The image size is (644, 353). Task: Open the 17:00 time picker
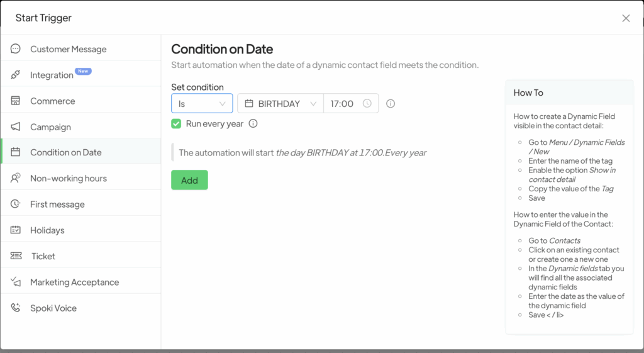tap(351, 104)
